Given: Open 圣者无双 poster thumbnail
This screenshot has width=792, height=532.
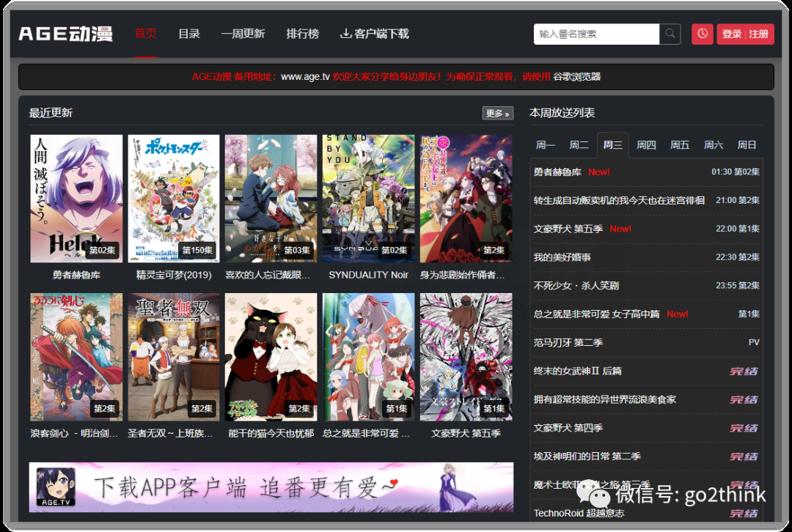Looking at the screenshot, I should 174,357.
